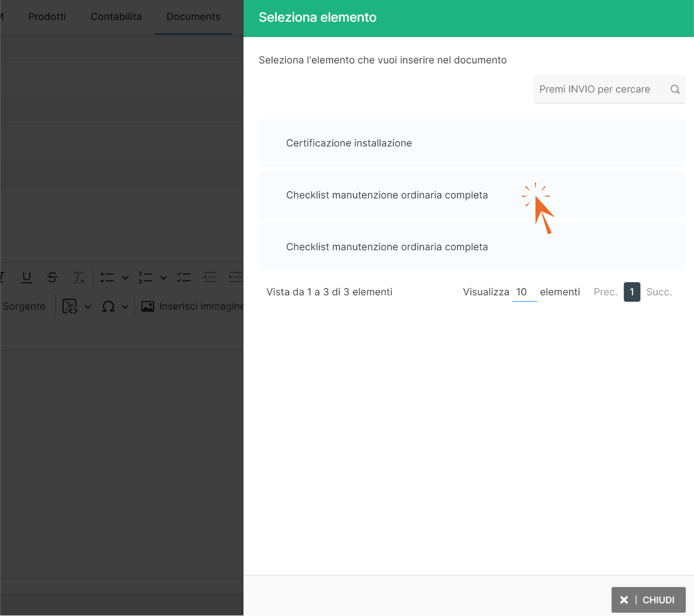Focus the 'Premi INVIO per cercare' search field
The width and height of the screenshot is (694, 616).
click(x=599, y=89)
